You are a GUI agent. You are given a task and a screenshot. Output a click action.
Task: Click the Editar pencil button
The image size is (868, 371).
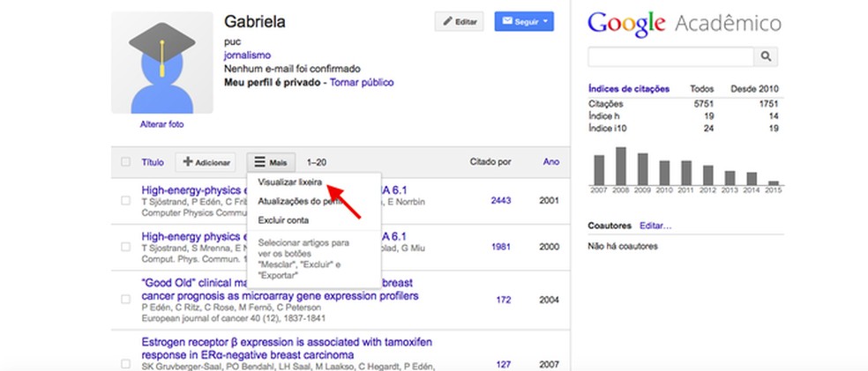(460, 21)
